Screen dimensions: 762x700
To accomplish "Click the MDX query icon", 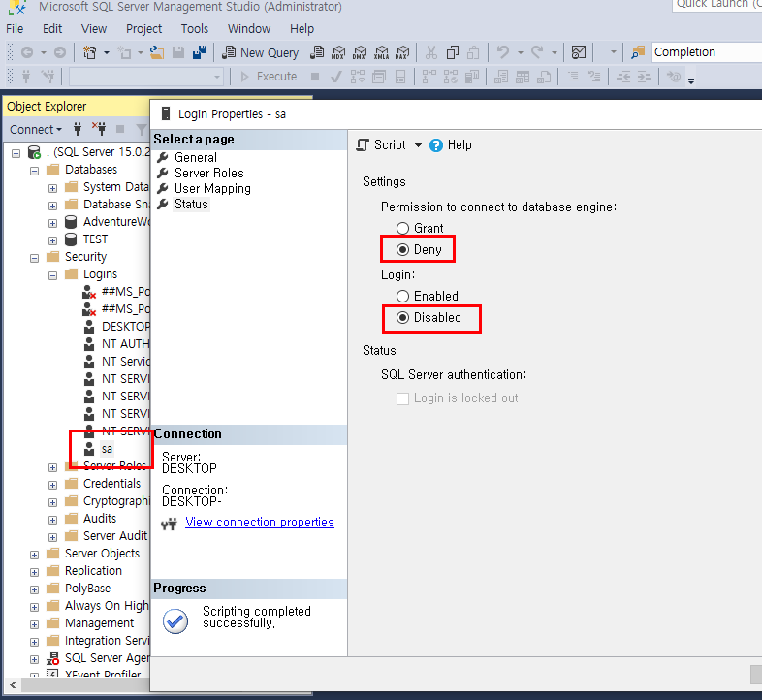I will pos(338,52).
